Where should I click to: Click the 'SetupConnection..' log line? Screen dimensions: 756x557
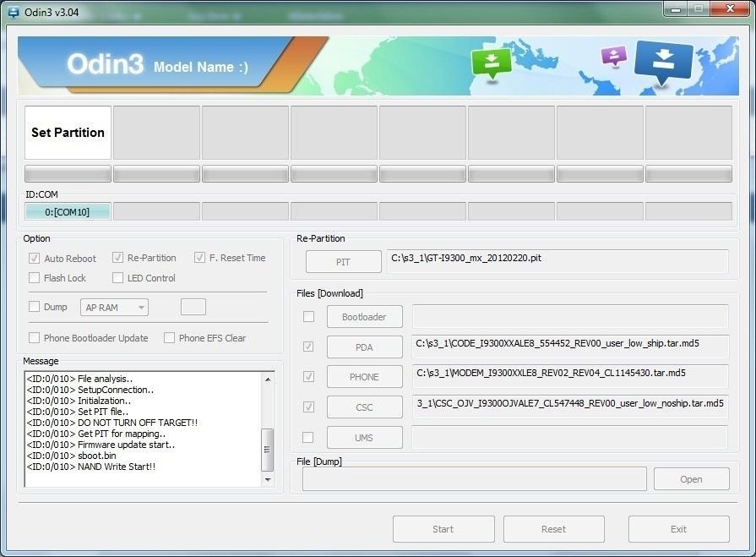[x=90, y=390]
